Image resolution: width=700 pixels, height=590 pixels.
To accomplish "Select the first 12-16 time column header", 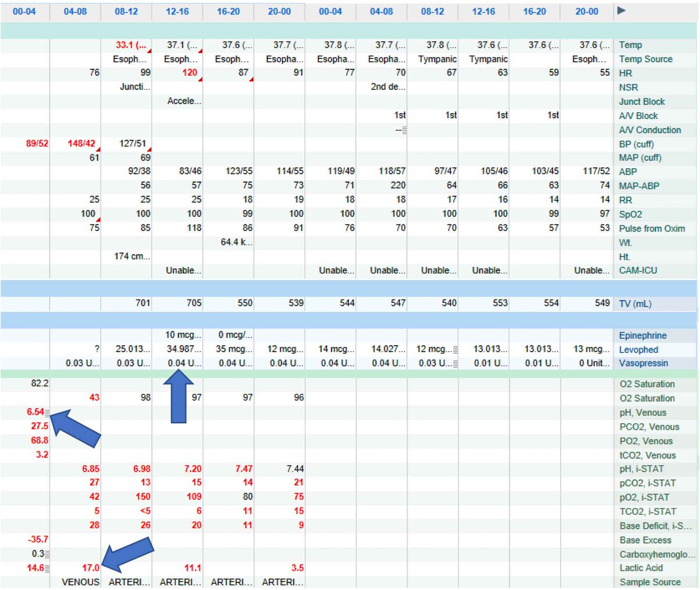I will point(177,11).
